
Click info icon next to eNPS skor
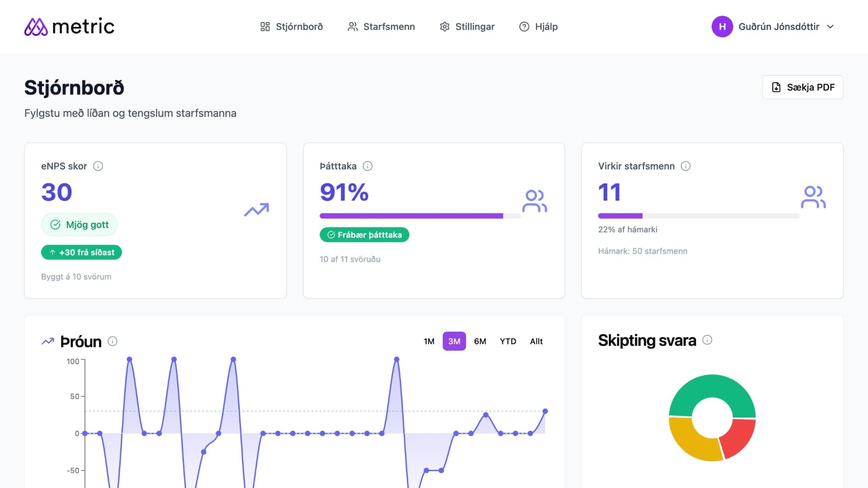(98, 166)
